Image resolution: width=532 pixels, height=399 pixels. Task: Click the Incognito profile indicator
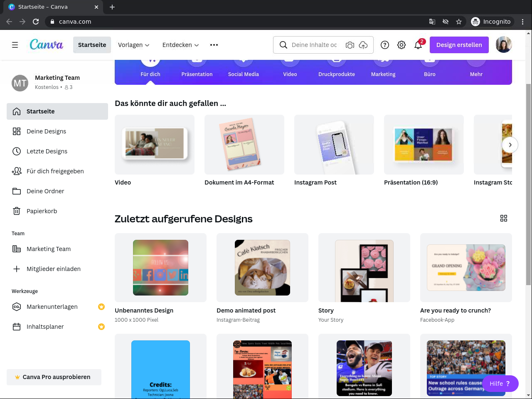(492, 22)
